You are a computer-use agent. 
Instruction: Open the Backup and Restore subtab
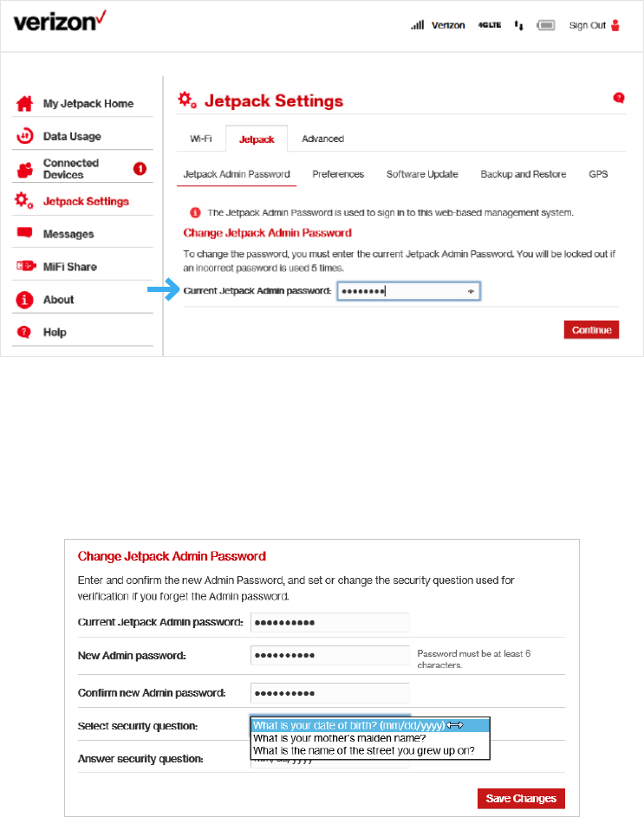(x=524, y=174)
